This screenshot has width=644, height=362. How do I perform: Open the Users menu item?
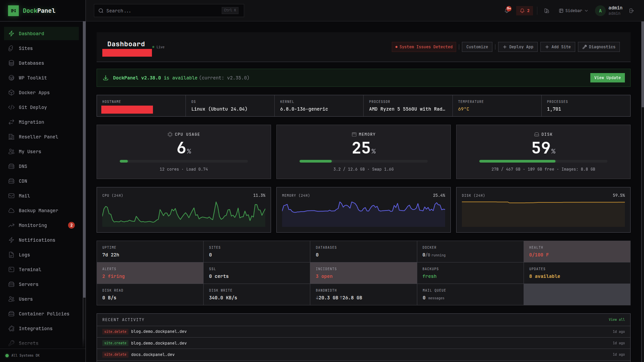pyautogui.click(x=41, y=299)
